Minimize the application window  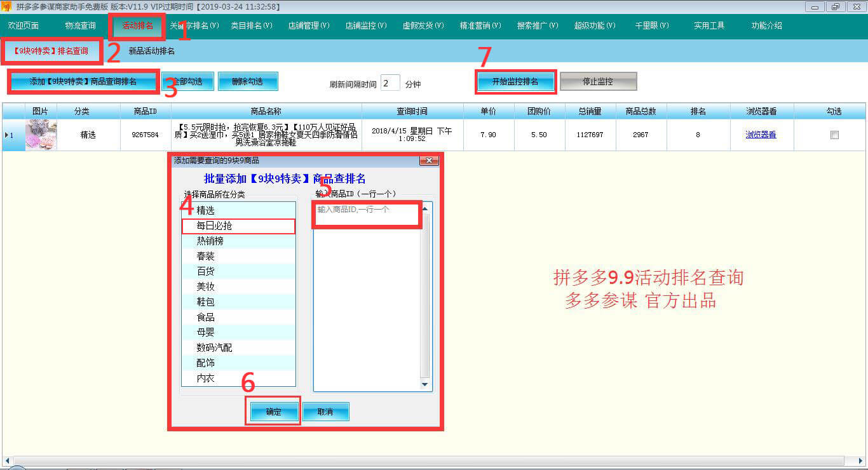815,7
